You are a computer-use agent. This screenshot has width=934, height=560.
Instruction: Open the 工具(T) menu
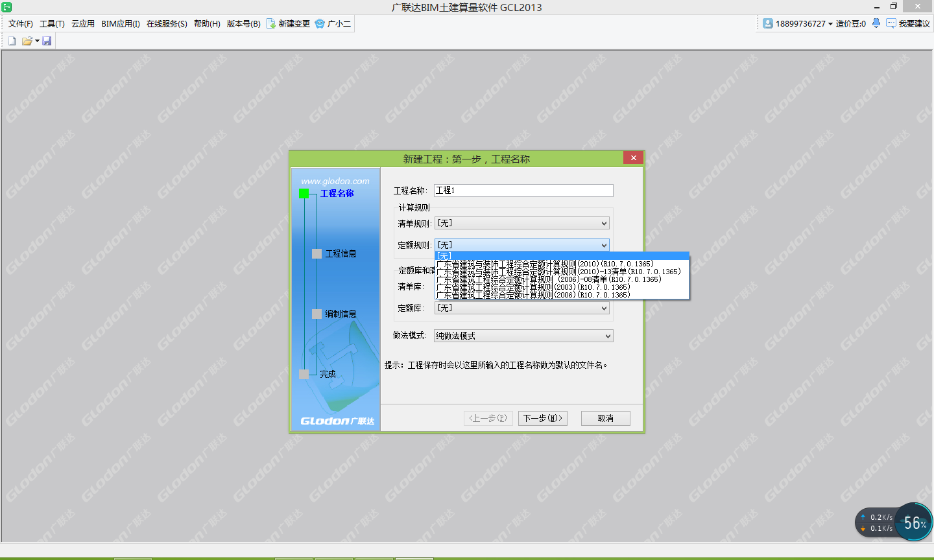[52, 23]
